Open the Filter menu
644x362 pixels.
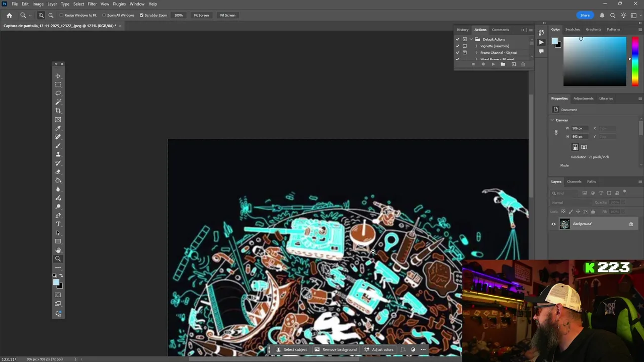coord(92,4)
